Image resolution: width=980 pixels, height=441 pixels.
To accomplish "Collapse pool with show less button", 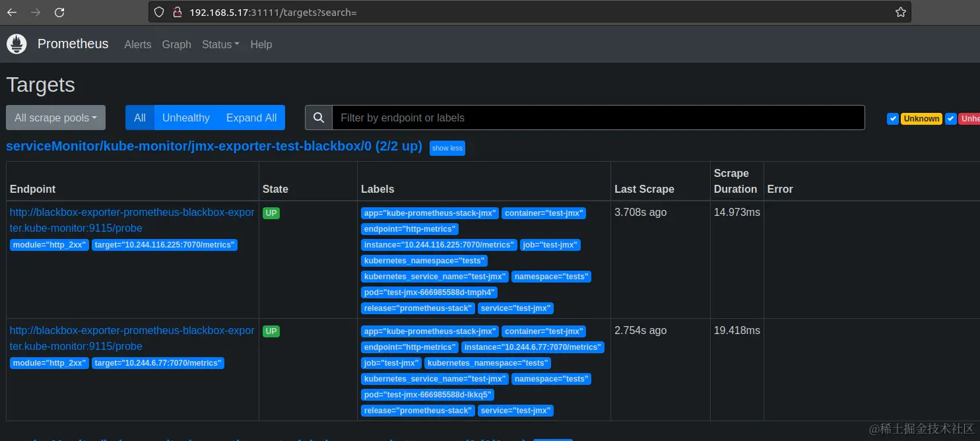I will point(447,148).
